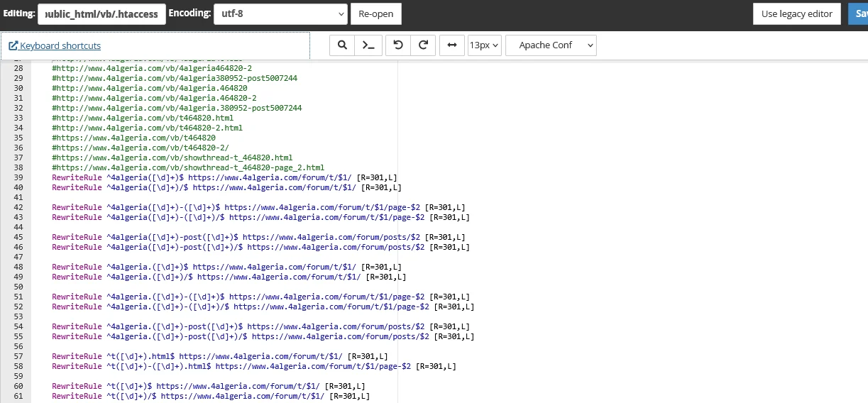Click the command prompt terminal icon
This screenshot has width=868, height=403.
click(x=368, y=45)
